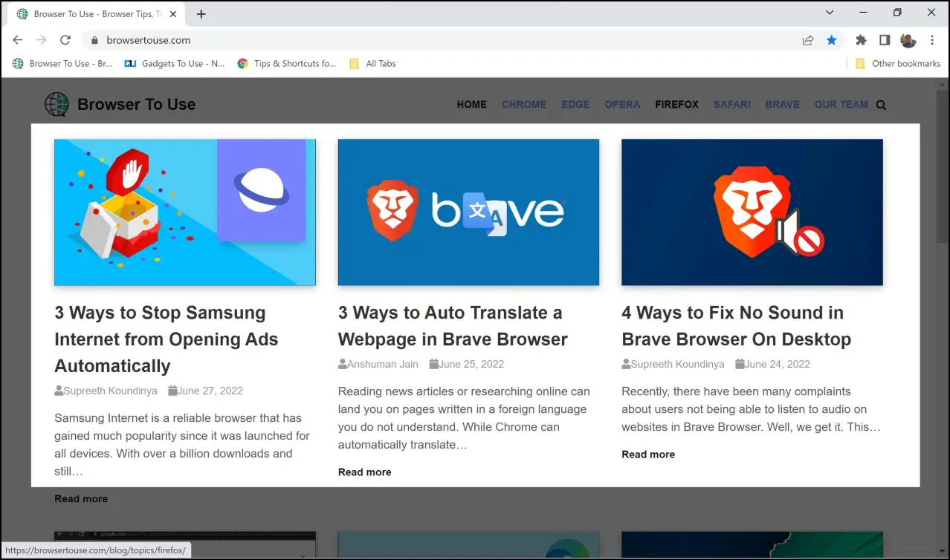This screenshot has width=950, height=560.
Task: Select the FIREFOX nav menu item
Action: (677, 105)
